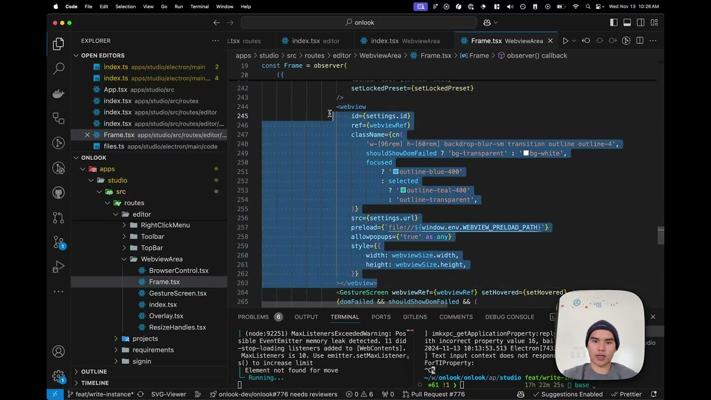Open the Selection menu in macOS menu bar

pos(125,6)
